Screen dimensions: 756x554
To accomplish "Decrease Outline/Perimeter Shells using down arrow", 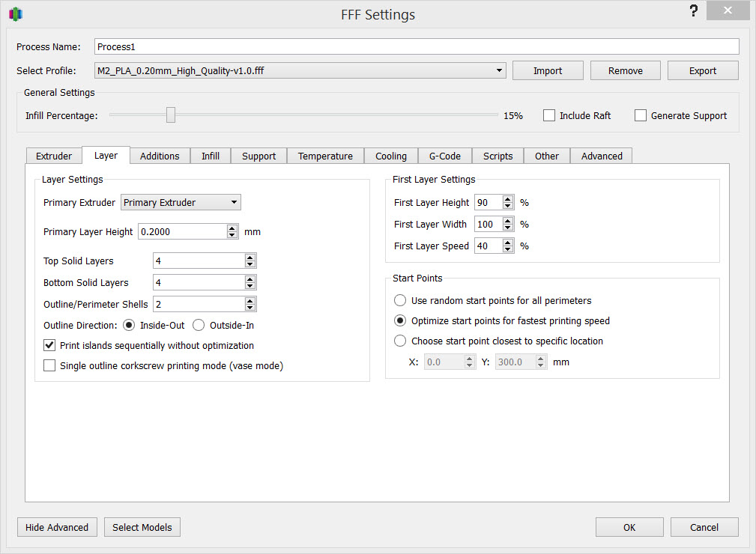I will coord(250,308).
